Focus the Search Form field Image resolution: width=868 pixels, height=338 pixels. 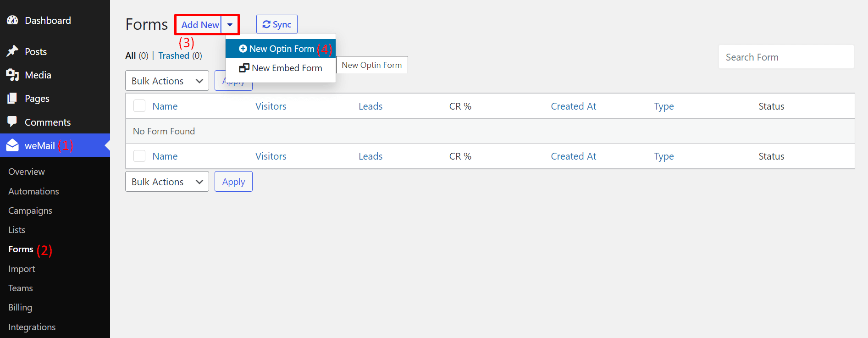(786, 57)
